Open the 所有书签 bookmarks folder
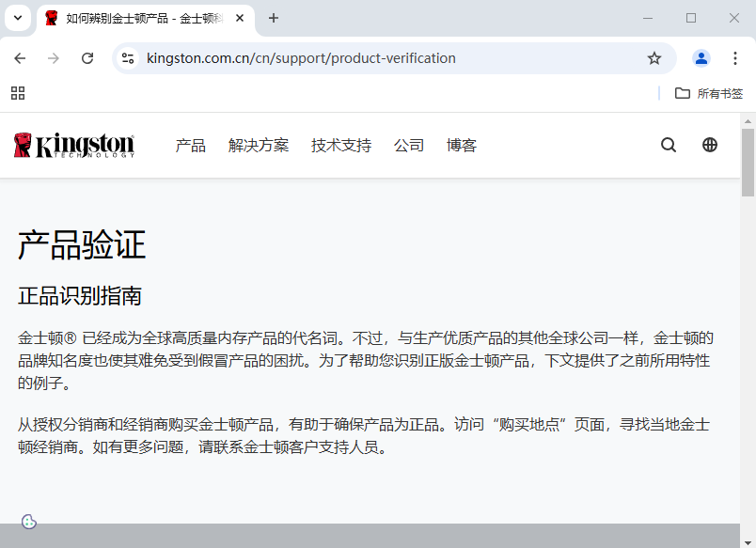The image size is (756, 548). tap(710, 93)
